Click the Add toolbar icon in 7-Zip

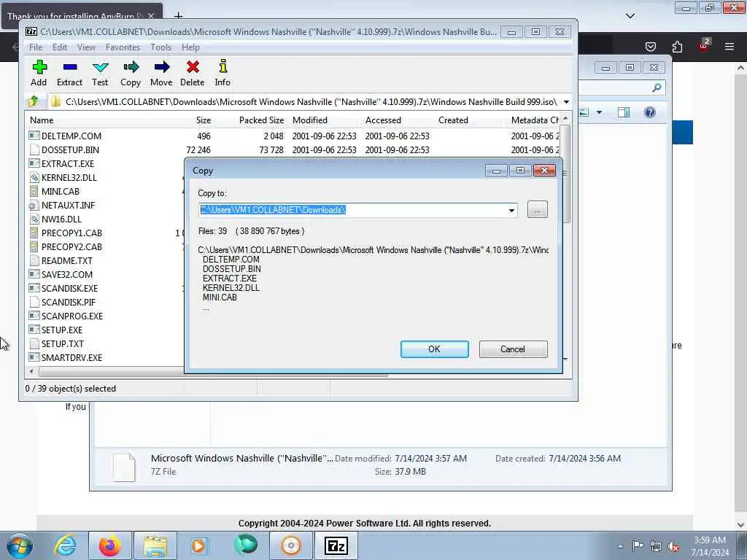39,73
